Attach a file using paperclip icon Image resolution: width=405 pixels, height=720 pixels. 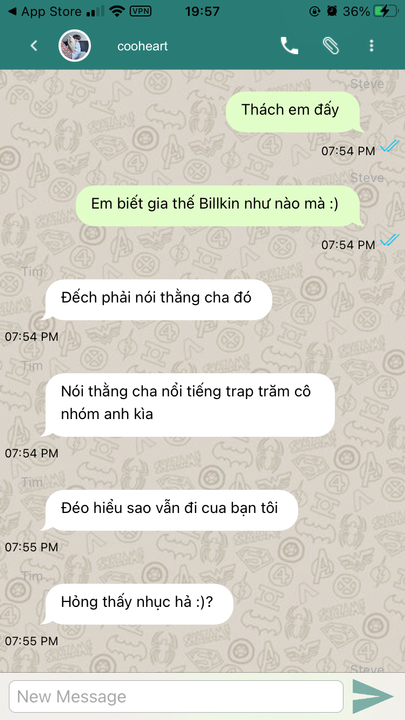(x=331, y=45)
